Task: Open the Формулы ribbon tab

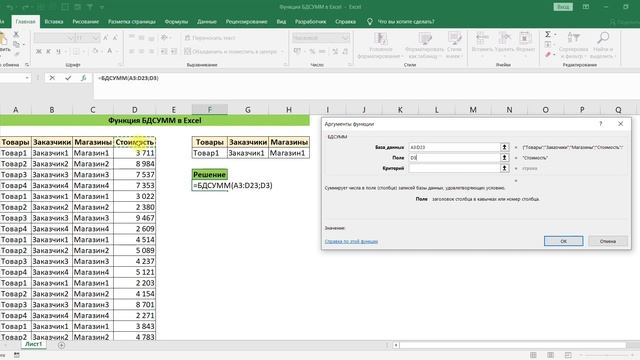Action: pyautogui.click(x=176, y=22)
